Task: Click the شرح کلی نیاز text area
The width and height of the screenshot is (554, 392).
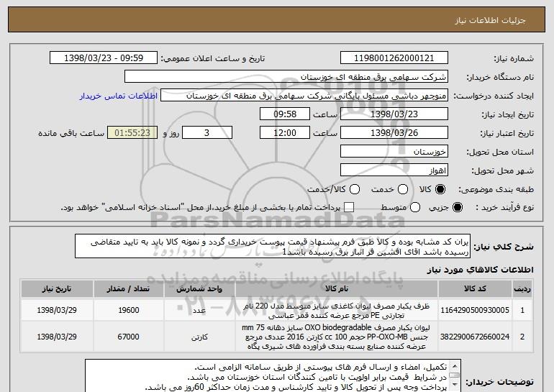Action: click(273, 246)
